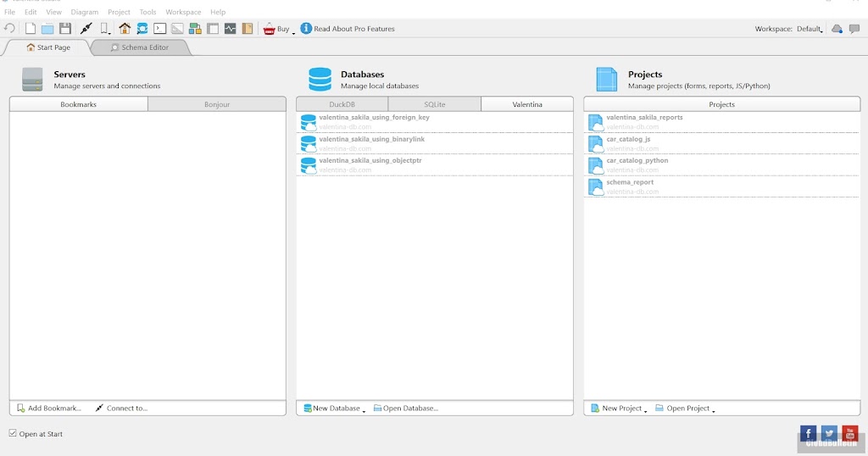Select the Valentina databases tab

[527, 104]
